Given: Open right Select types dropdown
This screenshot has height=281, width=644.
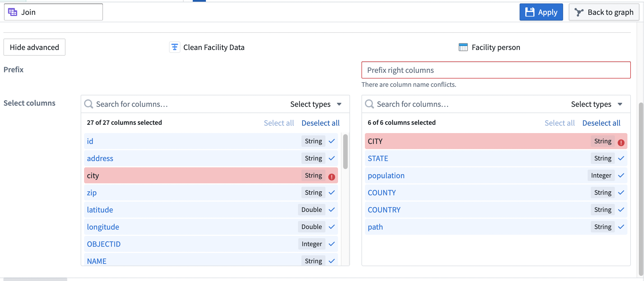Looking at the screenshot, I should tap(597, 104).
